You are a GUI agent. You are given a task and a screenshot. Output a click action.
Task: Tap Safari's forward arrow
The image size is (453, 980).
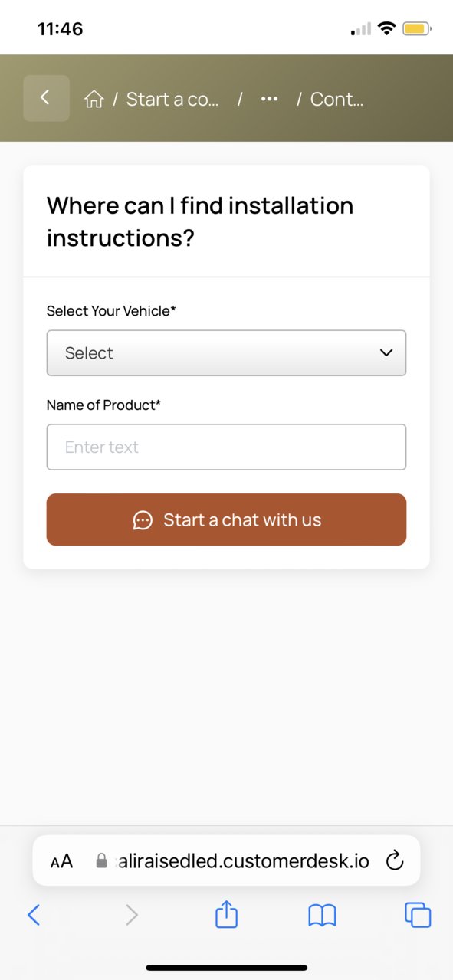[x=132, y=914]
